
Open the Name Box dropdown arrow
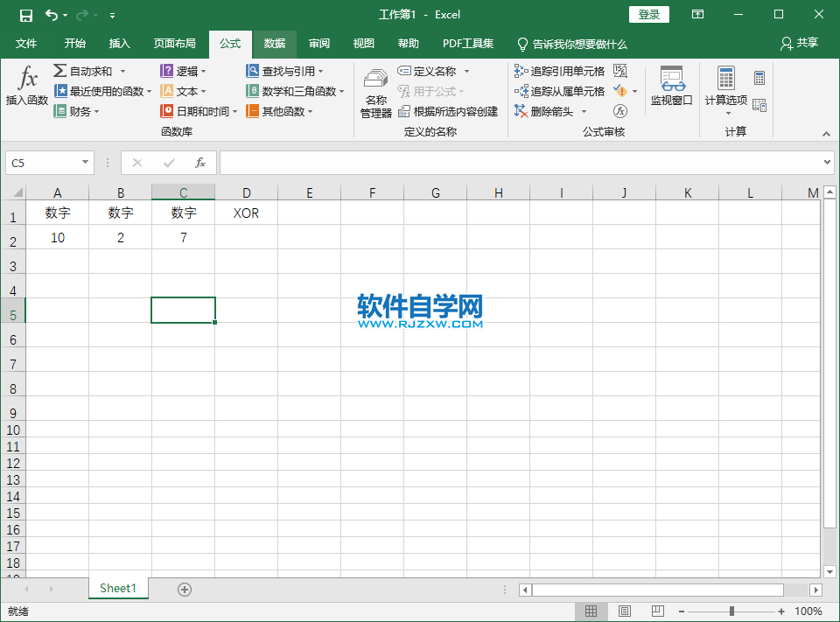(85, 163)
